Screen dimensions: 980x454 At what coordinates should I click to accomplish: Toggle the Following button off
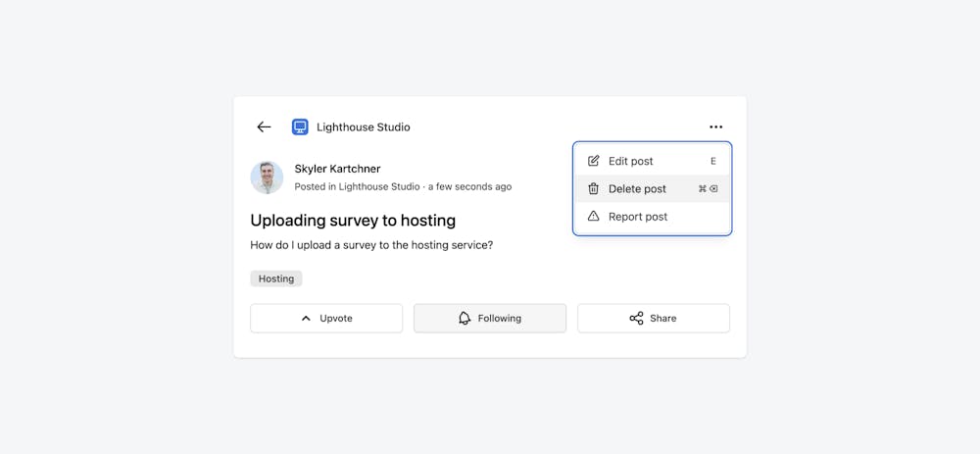click(x=490, y=319)
